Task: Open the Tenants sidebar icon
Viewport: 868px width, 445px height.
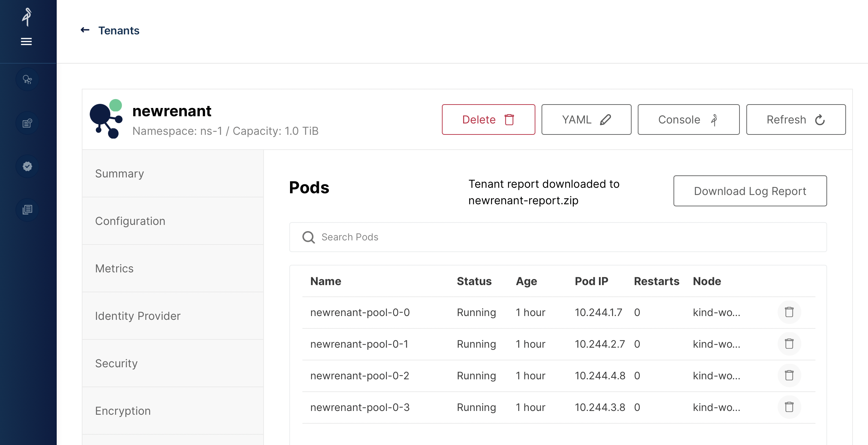Action: point(27,80)
